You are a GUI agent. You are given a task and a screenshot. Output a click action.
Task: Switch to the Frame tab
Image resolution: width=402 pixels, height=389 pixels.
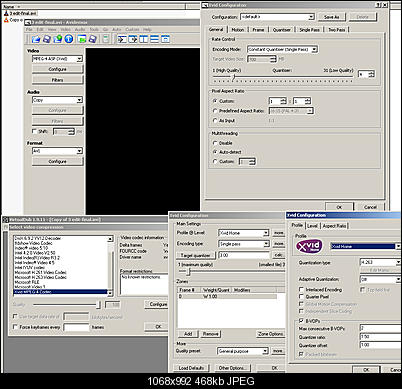point(258,30)
